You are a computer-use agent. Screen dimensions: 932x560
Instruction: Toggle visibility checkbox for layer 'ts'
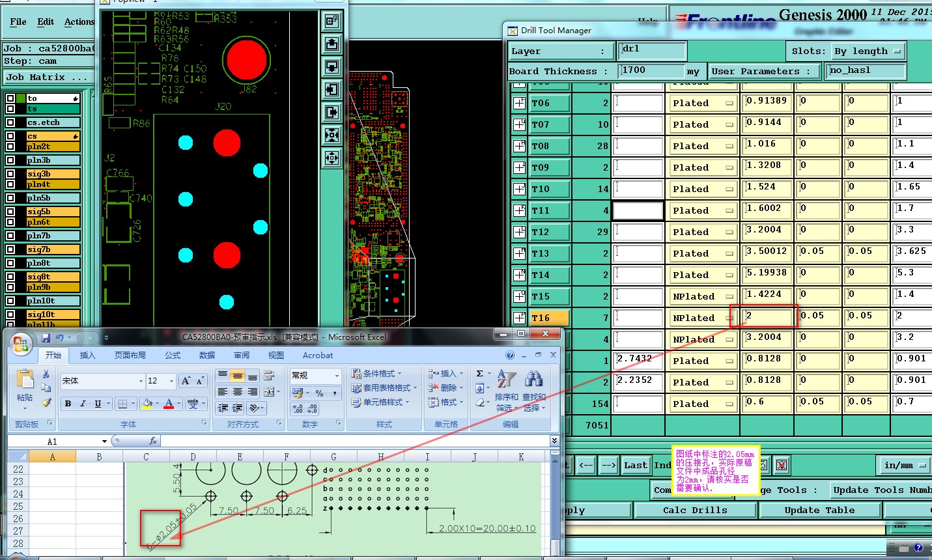(10, 109)
